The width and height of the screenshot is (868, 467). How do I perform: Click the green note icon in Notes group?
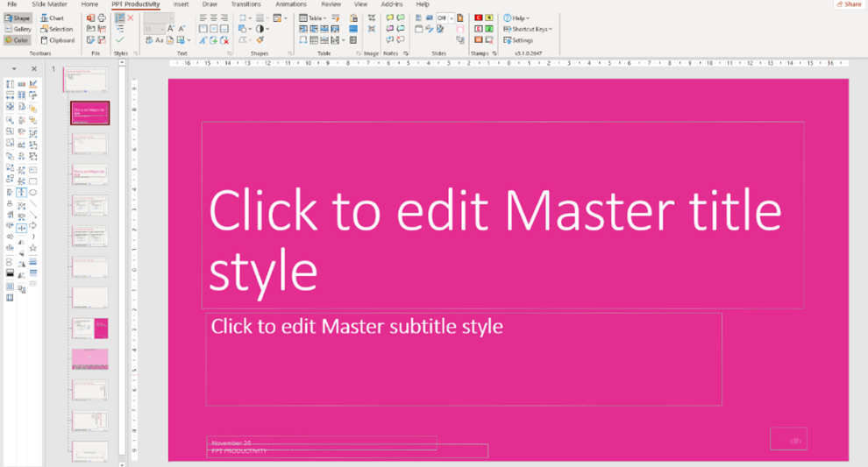(x=400, y=18)
